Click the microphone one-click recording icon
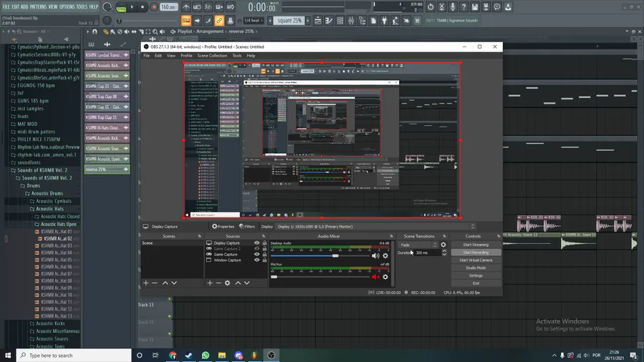 [453, 7]
